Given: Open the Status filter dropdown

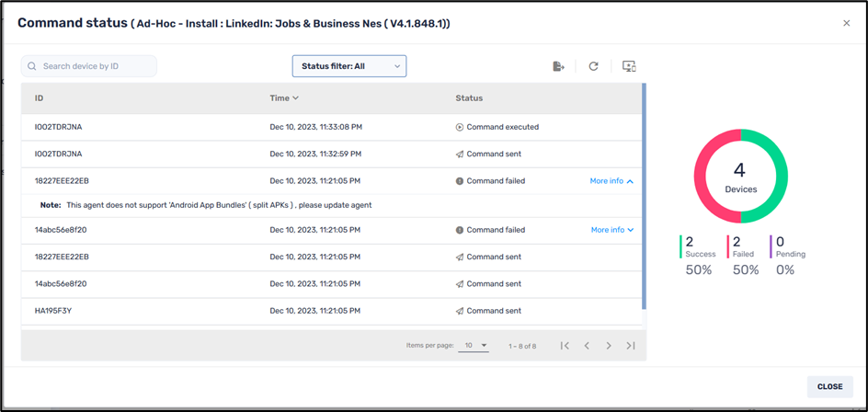Looking at the screenshot, I should click(x=349, y=66).
